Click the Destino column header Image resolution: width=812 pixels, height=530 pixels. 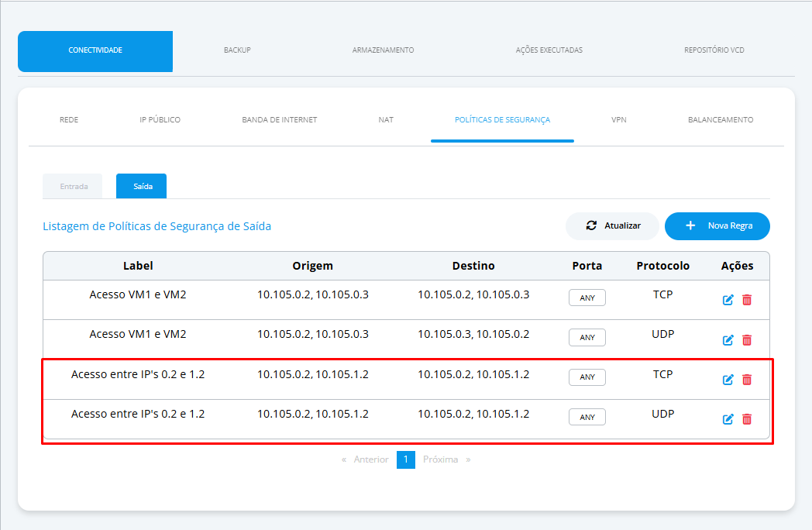click(x=473, y=266)
